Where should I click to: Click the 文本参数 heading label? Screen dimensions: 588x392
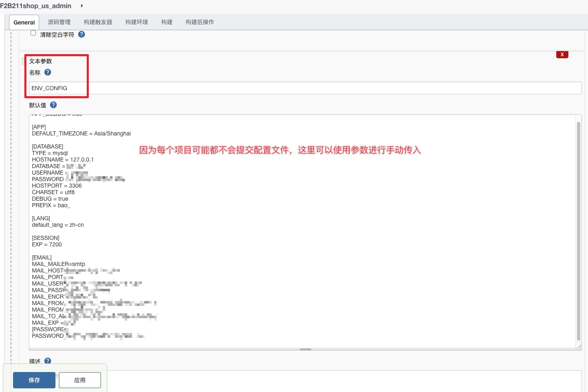40,61
